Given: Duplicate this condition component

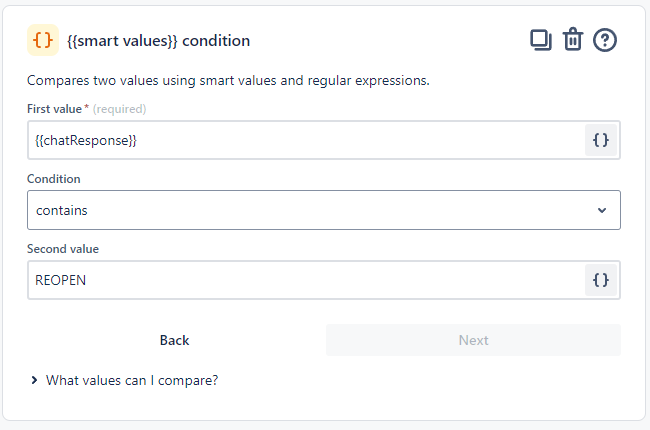Looking at the screenshot, I should coord(540,40).
